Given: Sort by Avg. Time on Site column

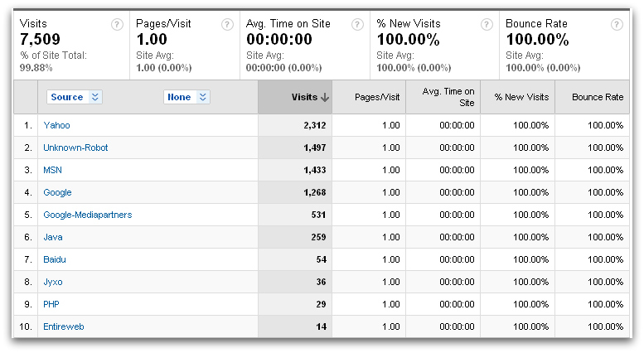Looking at the screenshot, I should pos(448,97).
